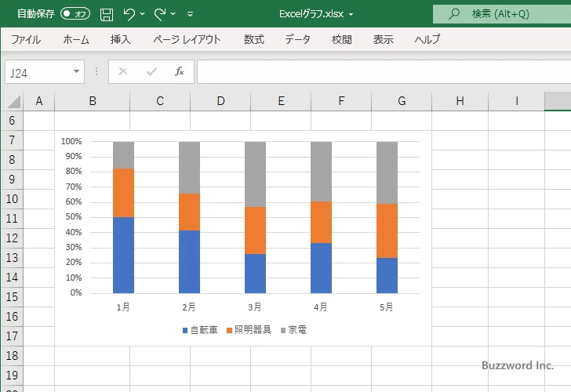
Task: Undo the last action
Action: (129, 14)
